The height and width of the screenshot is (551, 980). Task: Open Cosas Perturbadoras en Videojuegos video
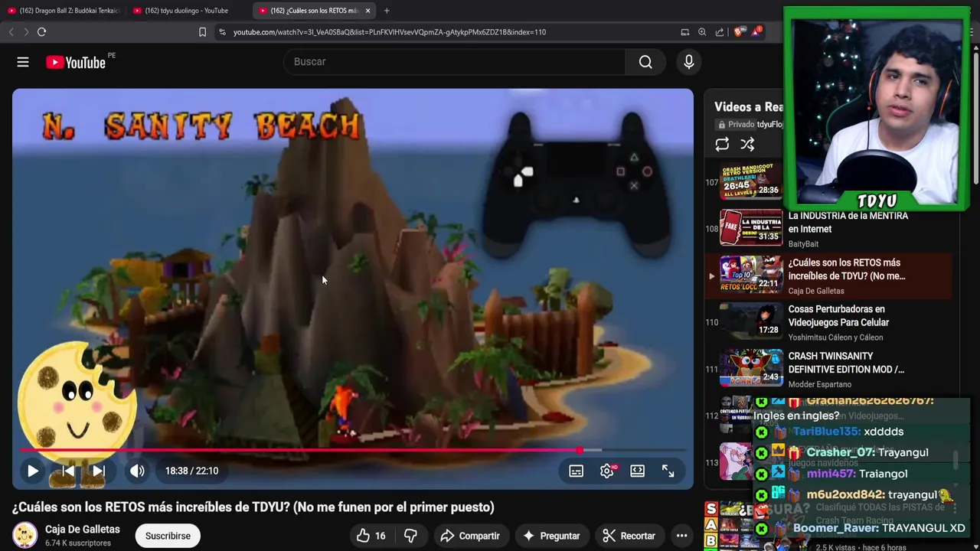click(838, 316)
